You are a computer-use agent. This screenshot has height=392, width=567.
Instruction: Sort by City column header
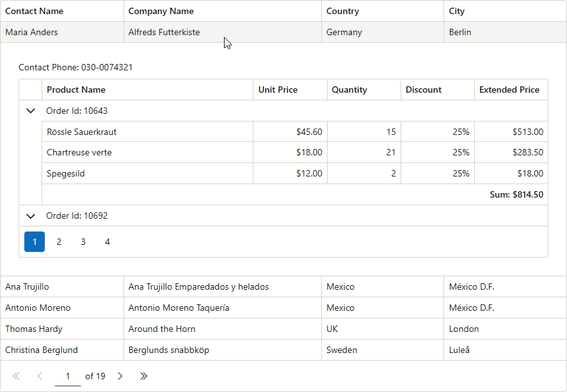(505, 12)
